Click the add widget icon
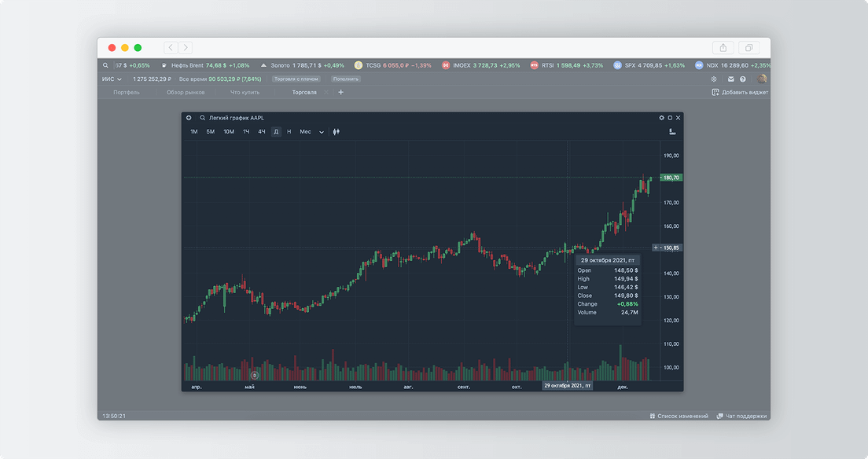This screenshot has width=868, height=459. (715, 93)
